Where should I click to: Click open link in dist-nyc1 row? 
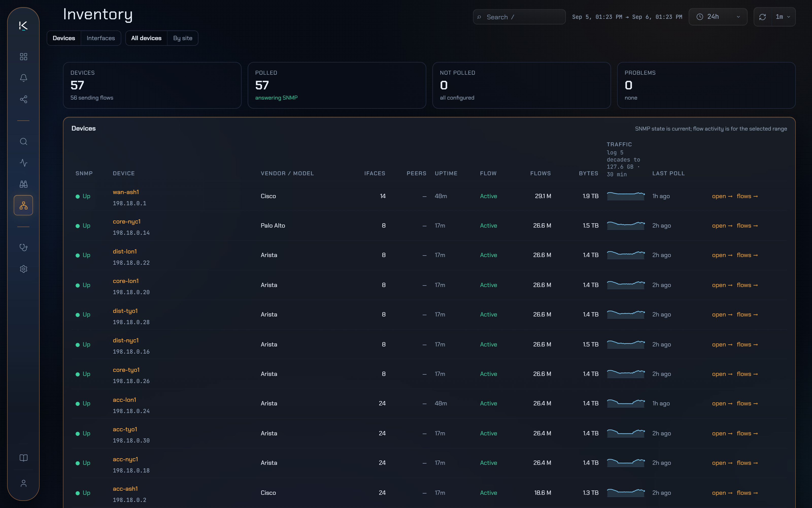tap(722, 345)
